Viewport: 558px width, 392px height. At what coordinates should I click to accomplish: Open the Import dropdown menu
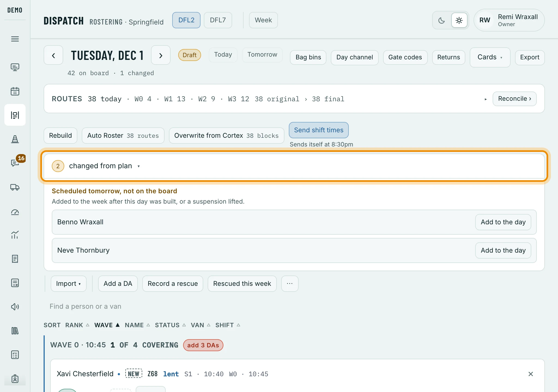point(68,284)
